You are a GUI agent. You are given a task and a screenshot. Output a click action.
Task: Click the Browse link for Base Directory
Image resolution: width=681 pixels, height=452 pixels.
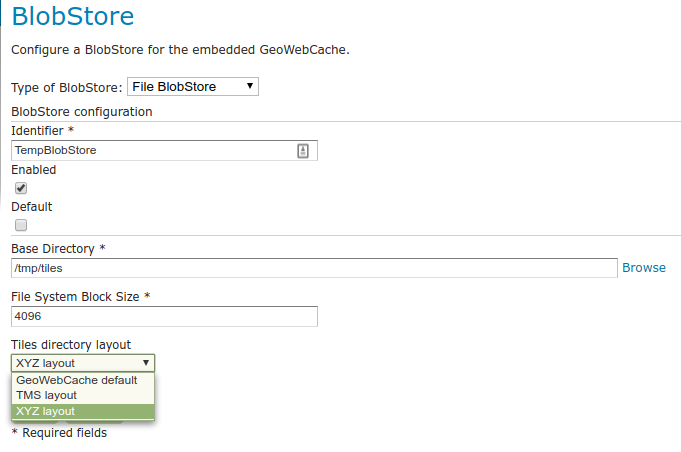[x=644, y=268]
